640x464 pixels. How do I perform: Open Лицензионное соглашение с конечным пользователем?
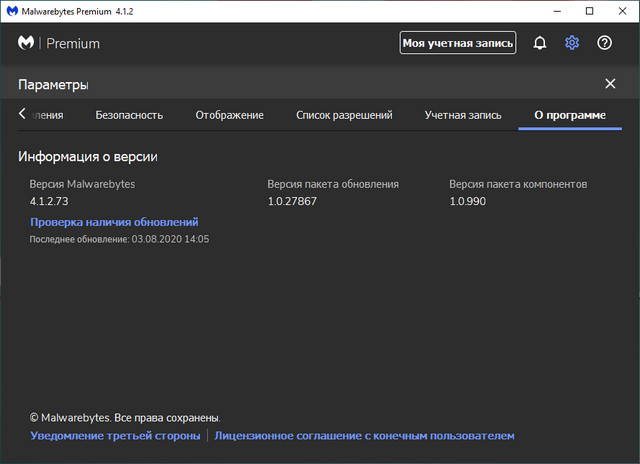coord(364,436)
